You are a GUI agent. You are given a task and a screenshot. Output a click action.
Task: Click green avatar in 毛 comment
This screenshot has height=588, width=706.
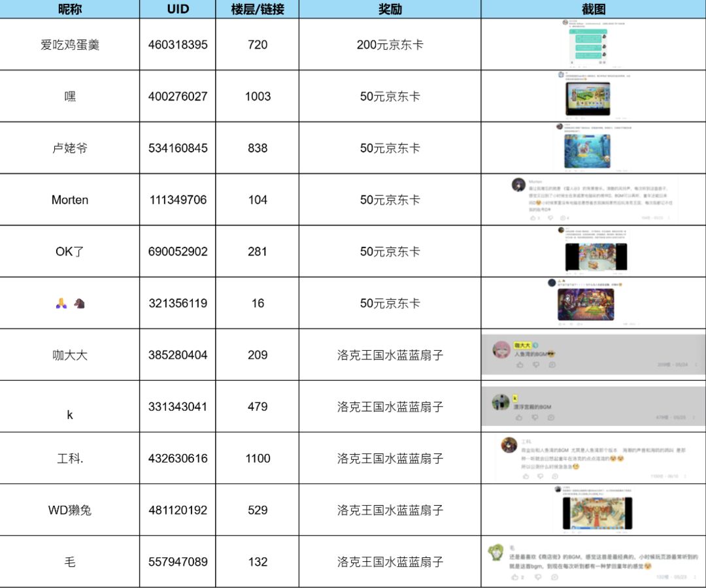click(x=496, y=553)
